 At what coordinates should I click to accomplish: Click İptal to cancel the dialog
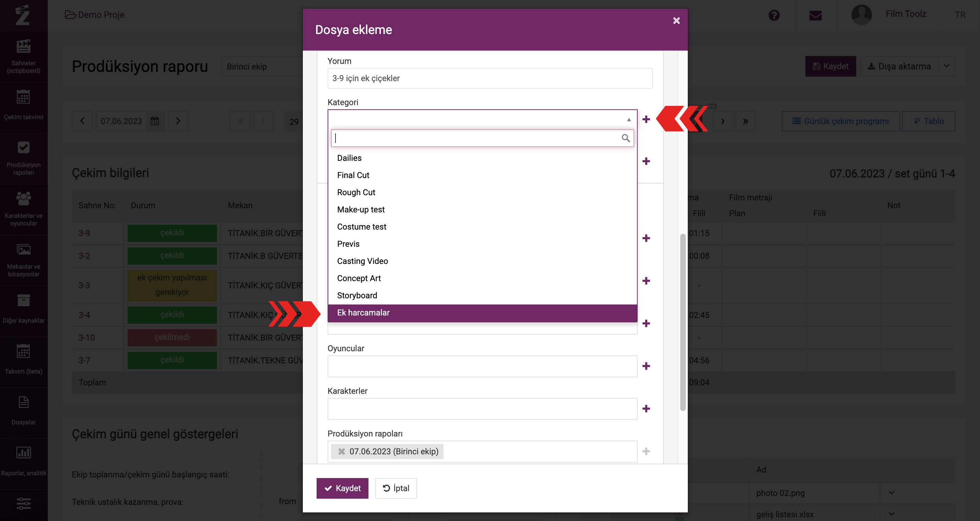tap(396, 488)
